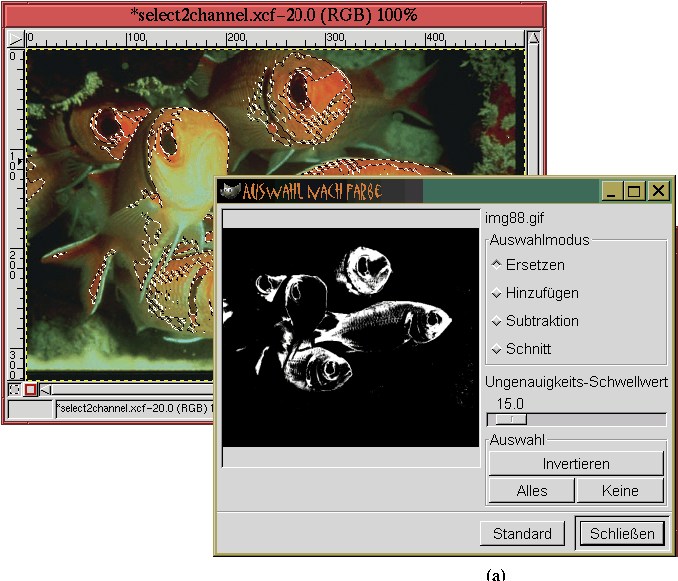Click the horizontal scrollbar left arrow
Screen dimensions: 678x581
coord(47,389)
